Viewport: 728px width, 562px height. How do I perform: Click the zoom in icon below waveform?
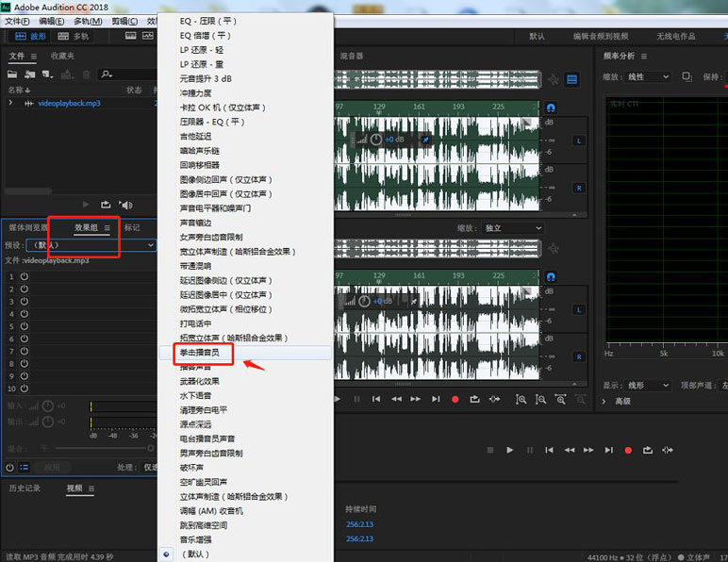point(521,399)
